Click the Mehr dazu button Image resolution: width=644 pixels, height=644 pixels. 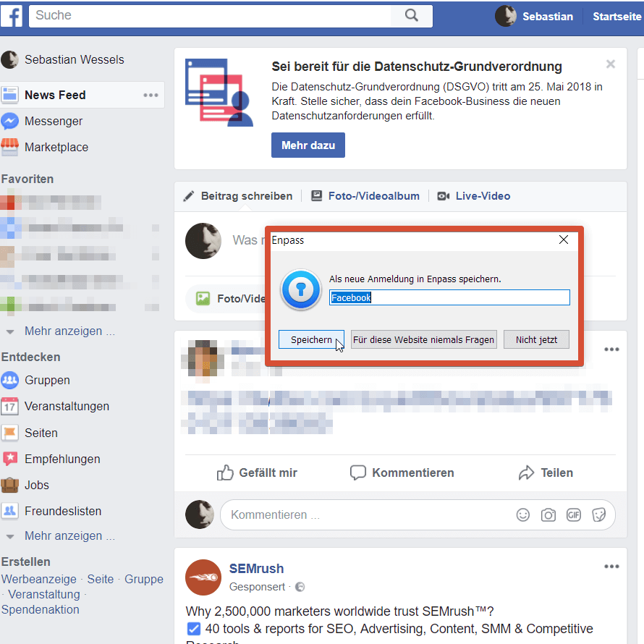308,145
